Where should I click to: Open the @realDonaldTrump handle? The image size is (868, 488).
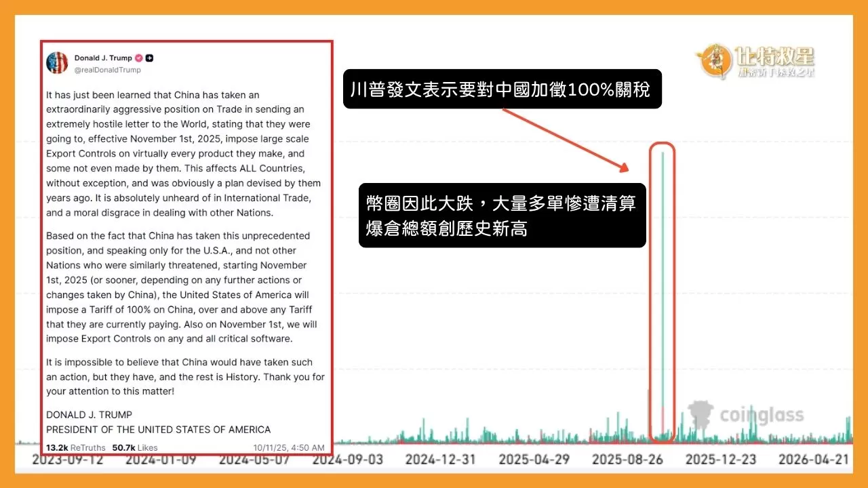click(x=108, y=70)
